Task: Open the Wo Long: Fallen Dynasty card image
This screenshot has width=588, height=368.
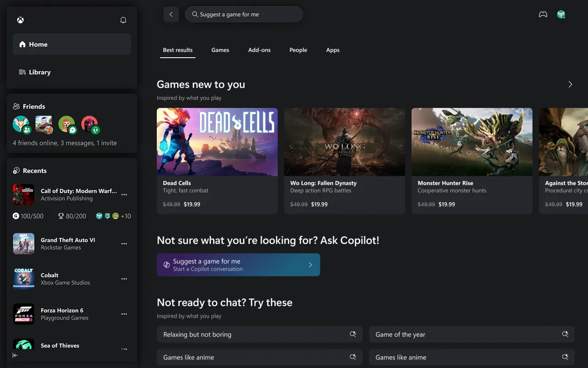Action: 344,142
